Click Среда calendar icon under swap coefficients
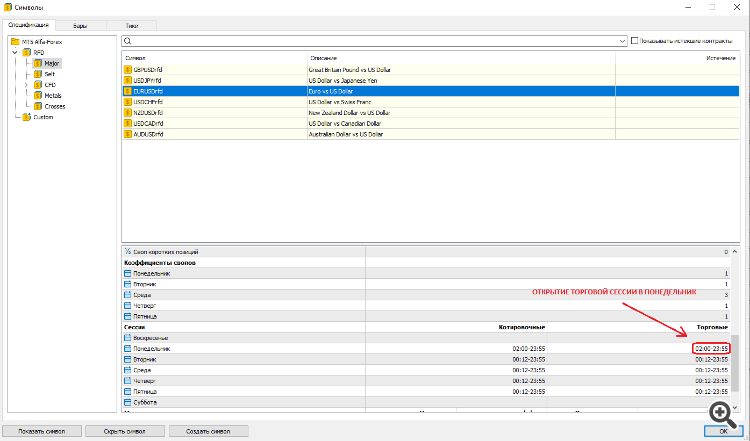The width and height of the screenshot is (750, 441). pos(128,295)
